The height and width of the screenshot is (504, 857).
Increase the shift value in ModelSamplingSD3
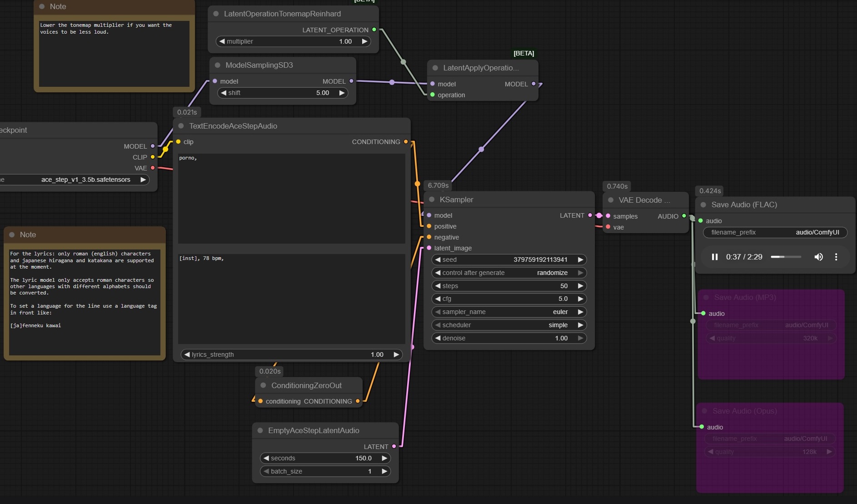[342, 93]
